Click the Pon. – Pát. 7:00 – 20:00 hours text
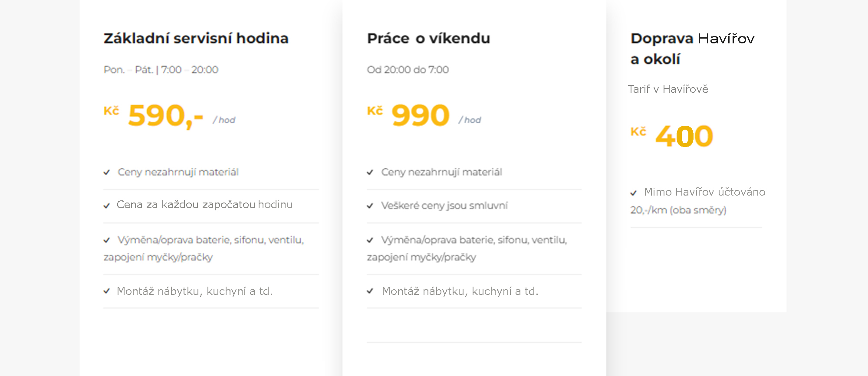868x376 pixels. [x=161, y=70]
